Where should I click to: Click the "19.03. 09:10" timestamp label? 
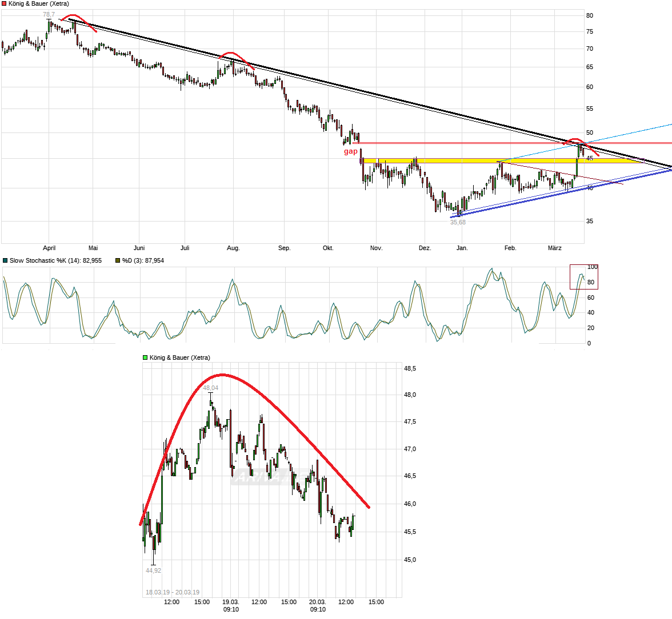point(231,605)
